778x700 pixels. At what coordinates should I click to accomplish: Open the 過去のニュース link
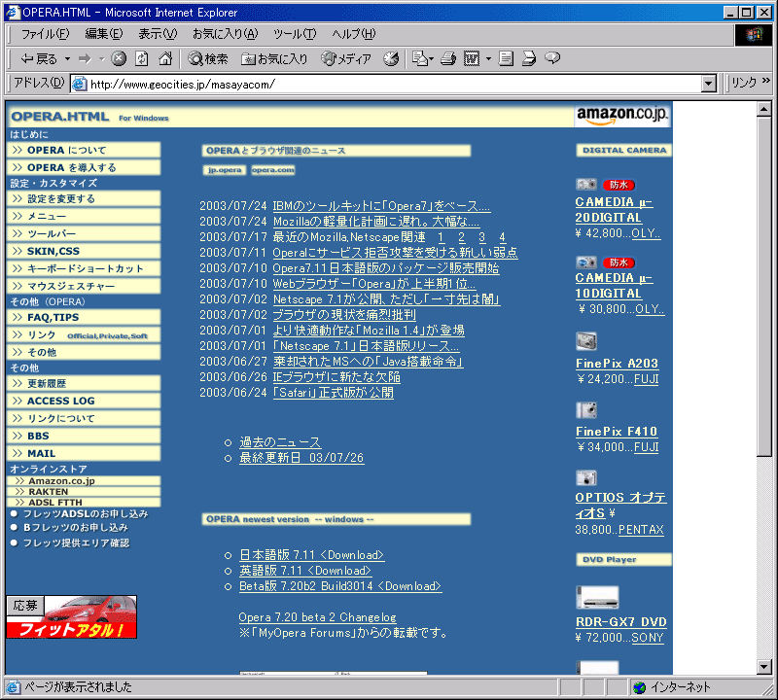point(280,442)
